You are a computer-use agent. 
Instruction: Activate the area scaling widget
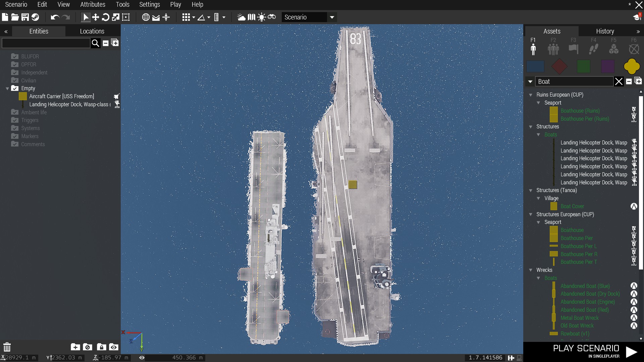(x=126, y=17)
